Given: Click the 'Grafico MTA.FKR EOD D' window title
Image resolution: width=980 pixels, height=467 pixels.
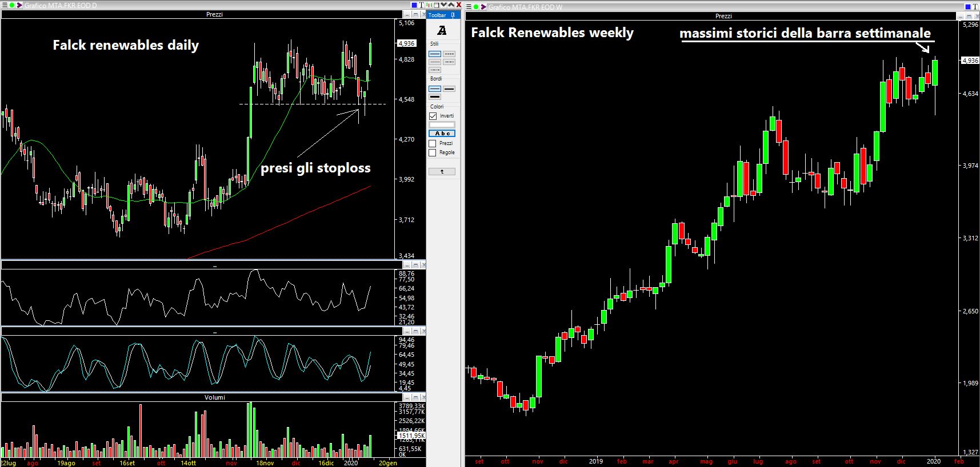Looking at the screenshot, I should click(61, 5).
